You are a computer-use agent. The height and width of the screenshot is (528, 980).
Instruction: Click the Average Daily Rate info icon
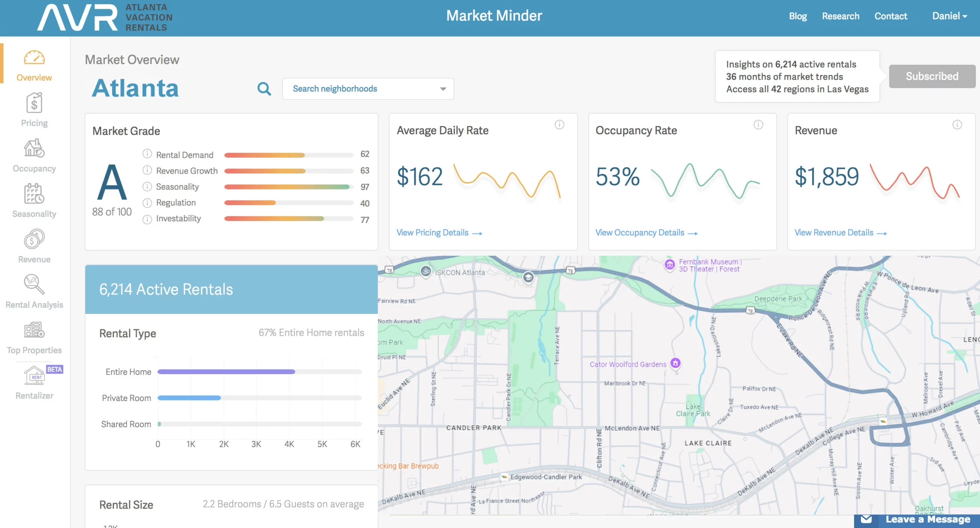click(559, 124)
